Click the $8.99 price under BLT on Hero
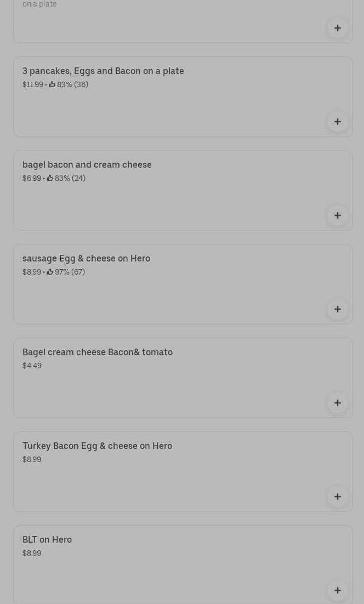Viewport: 364px width, 604px height. tap(32, 553)
